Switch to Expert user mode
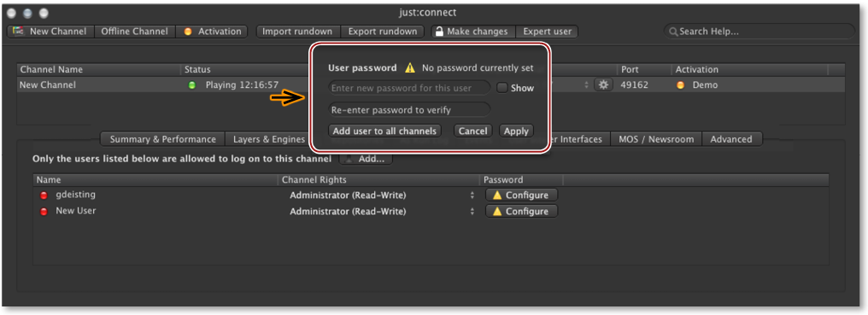 coord(547,32)
